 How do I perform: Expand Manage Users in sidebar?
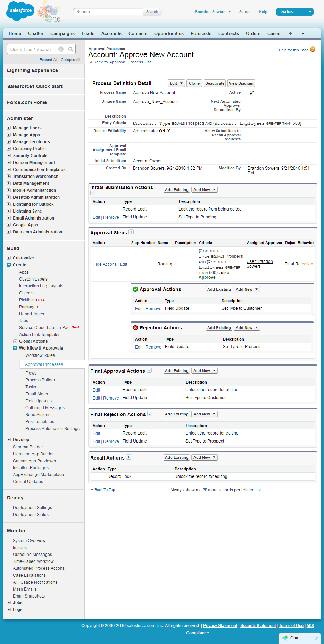(9, 128)
